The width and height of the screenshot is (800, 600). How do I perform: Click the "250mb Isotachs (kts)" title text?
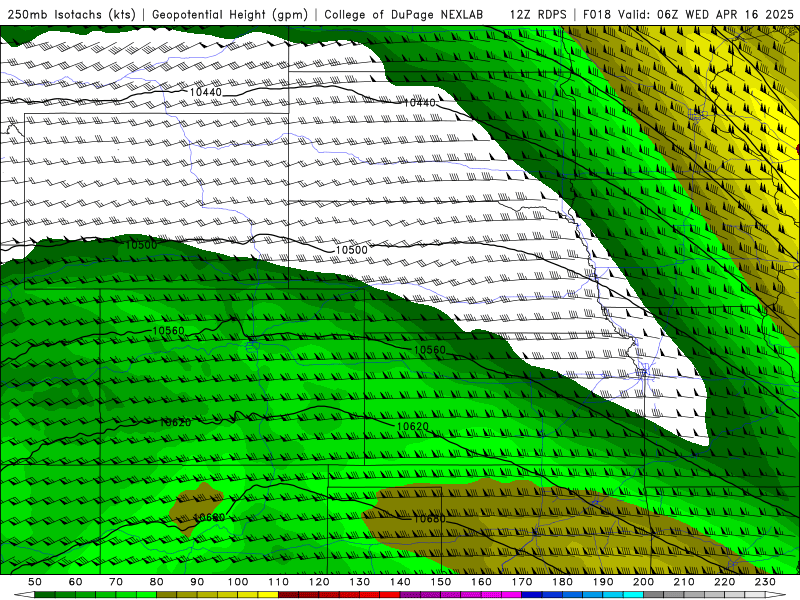point(71,14)
